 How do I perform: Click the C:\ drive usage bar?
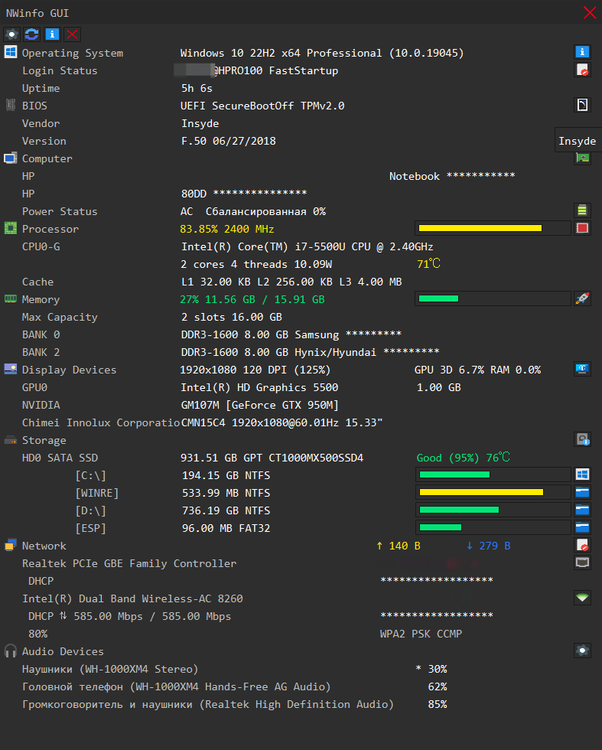[x=493, y=474]
